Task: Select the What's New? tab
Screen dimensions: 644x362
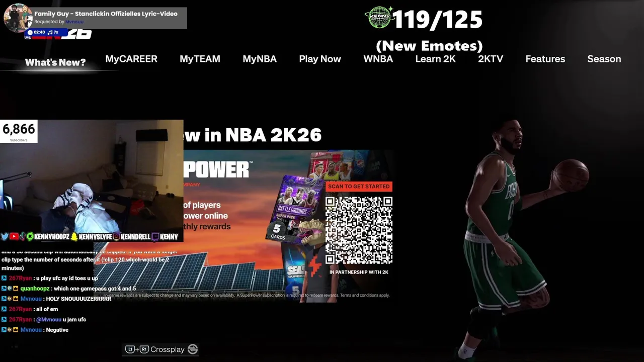Action: (55, 62)
